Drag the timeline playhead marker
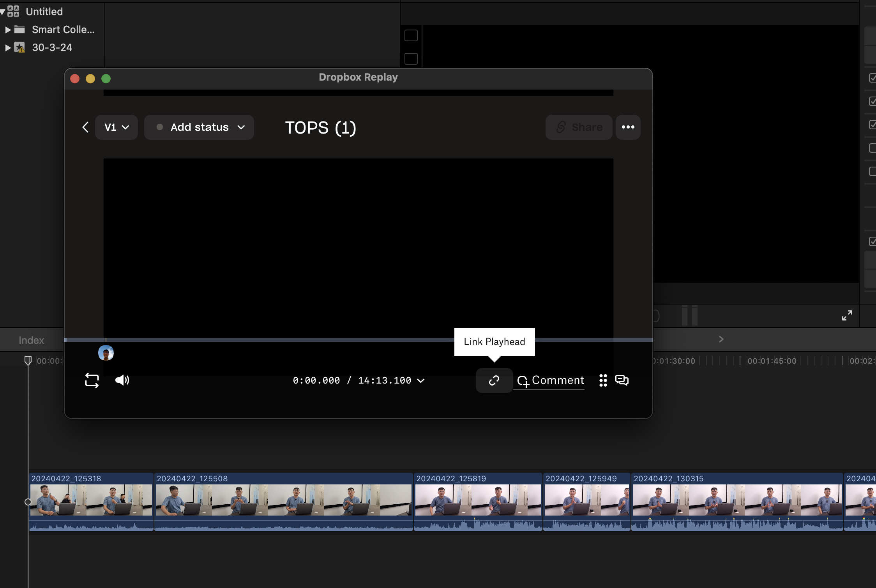 click(28, 360)
